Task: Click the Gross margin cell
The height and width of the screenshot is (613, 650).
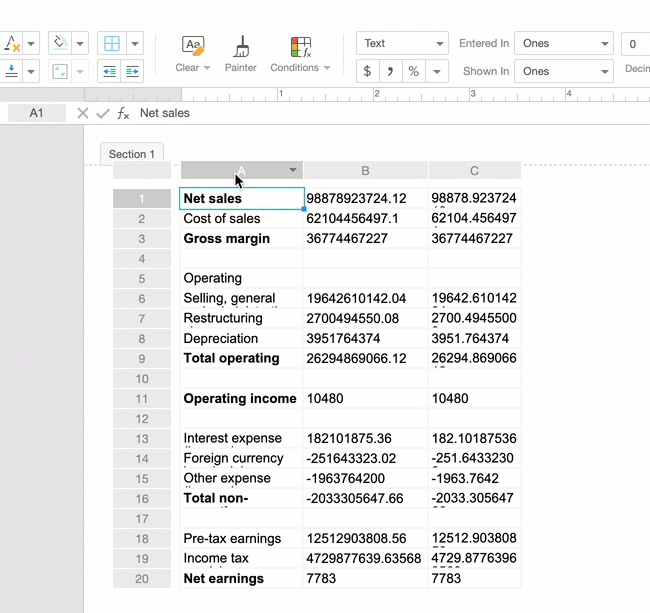Action: (x=242, y=238)
